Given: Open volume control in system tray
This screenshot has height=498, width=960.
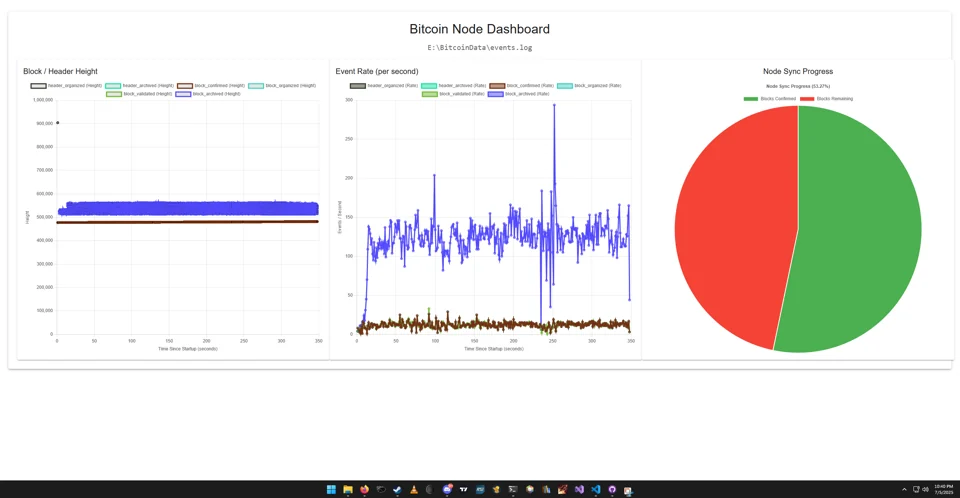Looking at the screenshot, I should pyautogui.click(x=925, y=489).
